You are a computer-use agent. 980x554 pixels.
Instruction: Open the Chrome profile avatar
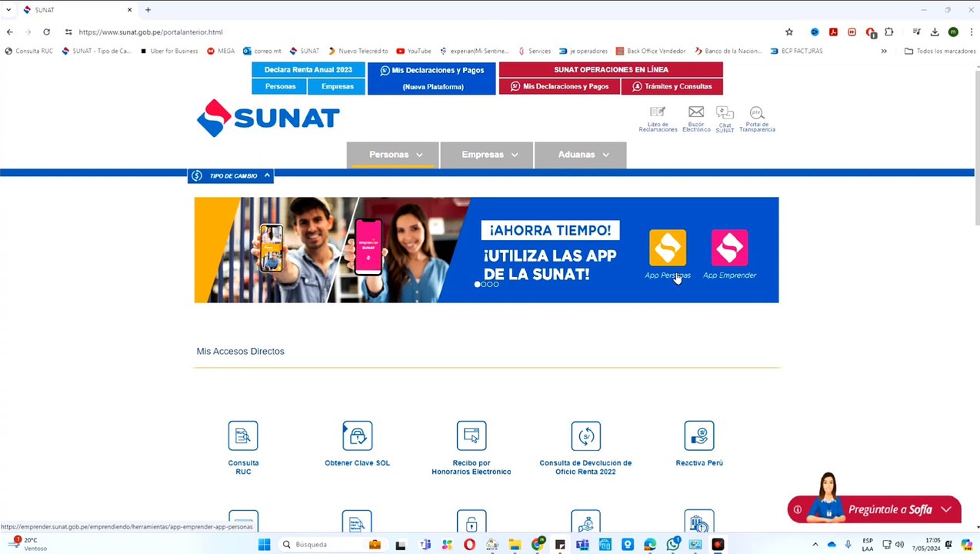(953, 32)
